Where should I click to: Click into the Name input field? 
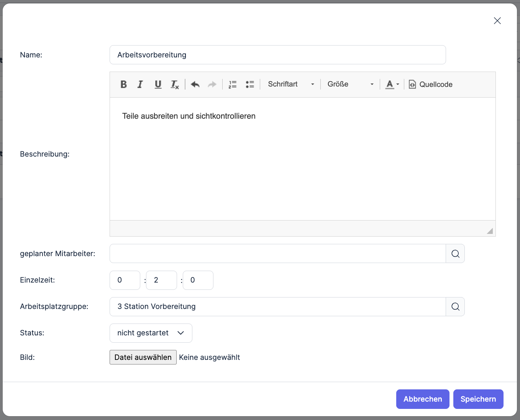point(277,55)
